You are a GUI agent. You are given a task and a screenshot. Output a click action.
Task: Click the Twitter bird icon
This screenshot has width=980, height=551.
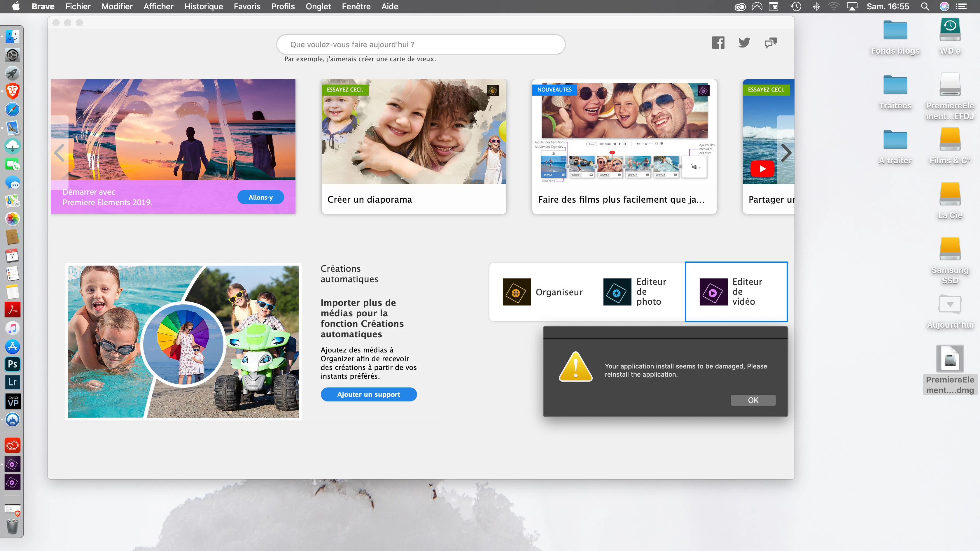tap(744, 43)
